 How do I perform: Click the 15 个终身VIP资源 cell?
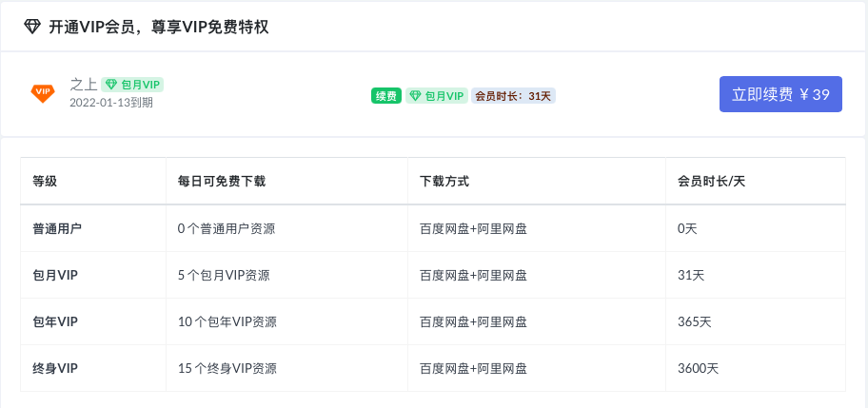[x=227, y=368]
